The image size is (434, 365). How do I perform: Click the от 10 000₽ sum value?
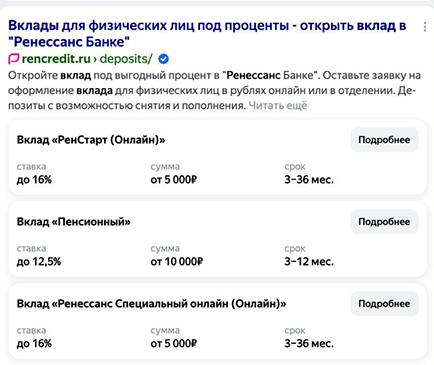(177, 262)
